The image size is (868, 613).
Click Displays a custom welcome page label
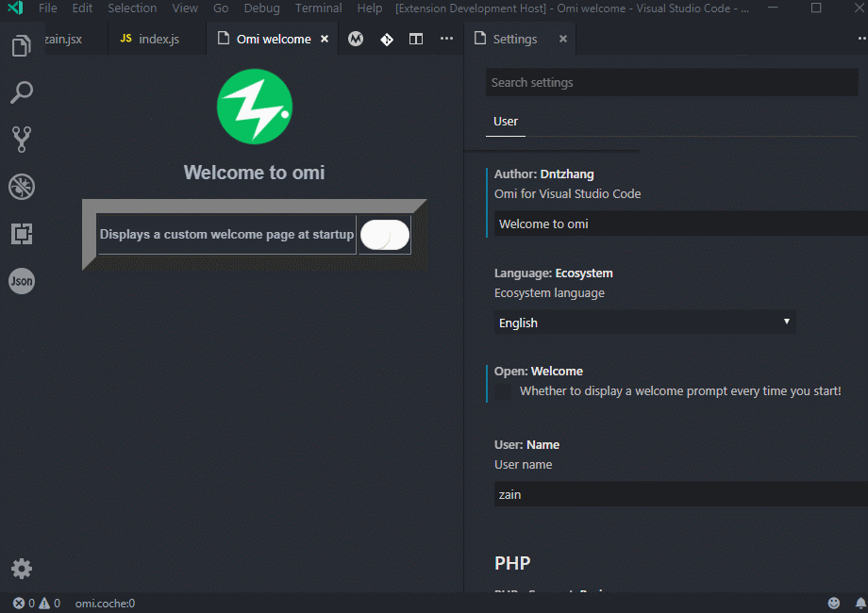(226, 234)
